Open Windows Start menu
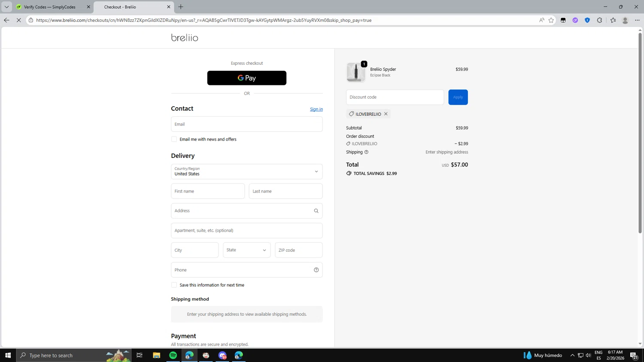This screenshot has height=362, width=644. tap(8, 355)
